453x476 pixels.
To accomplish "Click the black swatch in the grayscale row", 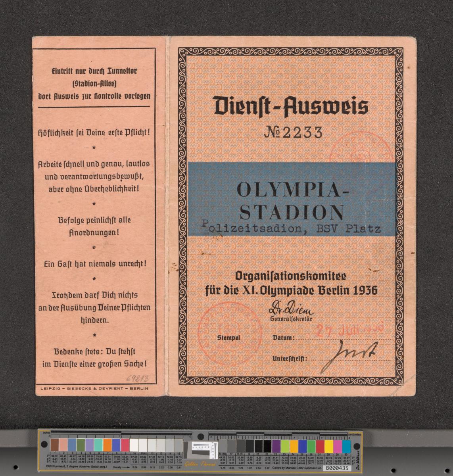I will pyautogui.click(x=267, y=445).
